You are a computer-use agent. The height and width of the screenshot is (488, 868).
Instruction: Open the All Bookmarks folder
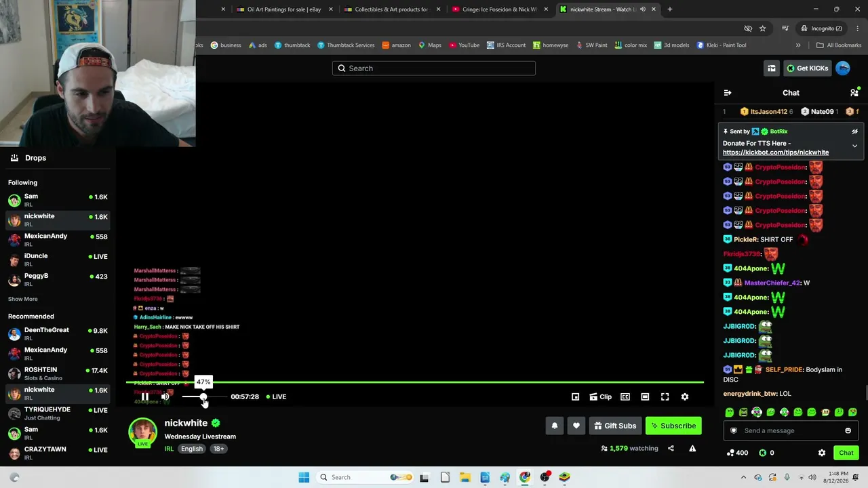click(839, 45)
